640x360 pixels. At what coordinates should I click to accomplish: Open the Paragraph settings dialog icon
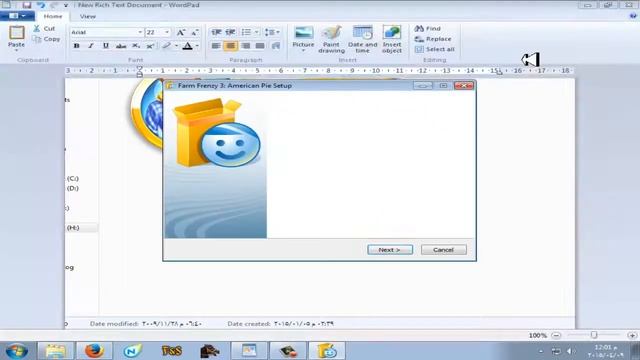[276, 46]
